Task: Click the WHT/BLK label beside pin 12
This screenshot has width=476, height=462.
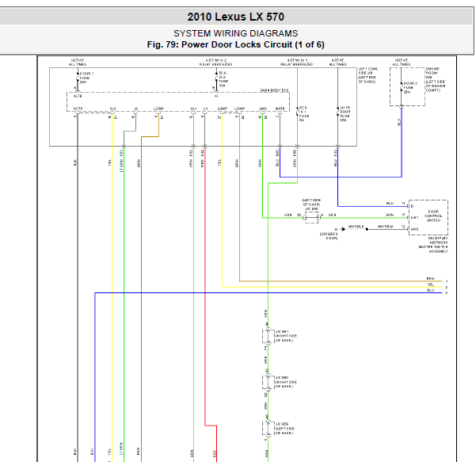Action: pyautogui.click(x=386, y=227)
